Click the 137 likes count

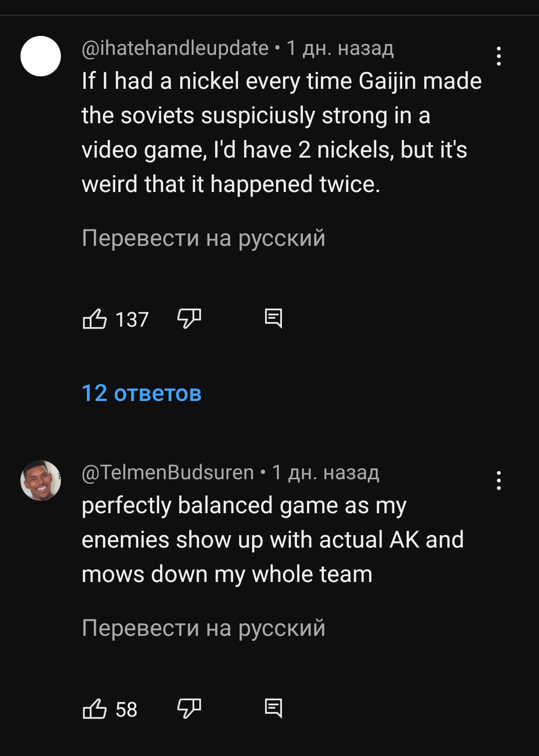pyautogui.click(x=132, y=320)
